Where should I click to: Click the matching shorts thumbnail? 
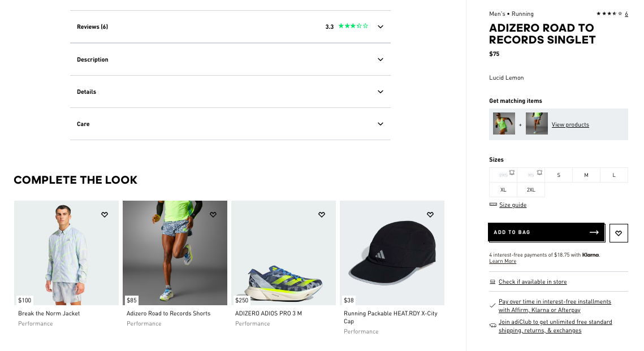click(537, 124)
